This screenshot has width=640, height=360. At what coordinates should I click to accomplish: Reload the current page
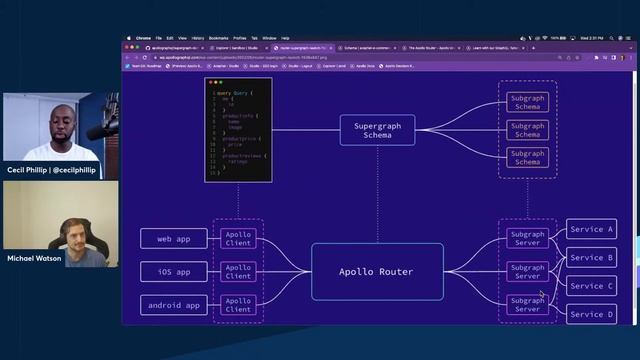145,58
